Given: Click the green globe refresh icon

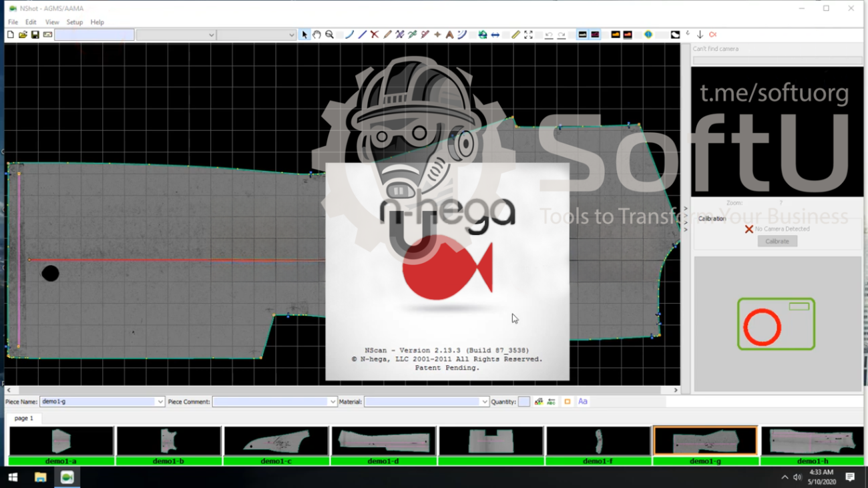Looking at the screenshot, I should (x=483, y=35).
